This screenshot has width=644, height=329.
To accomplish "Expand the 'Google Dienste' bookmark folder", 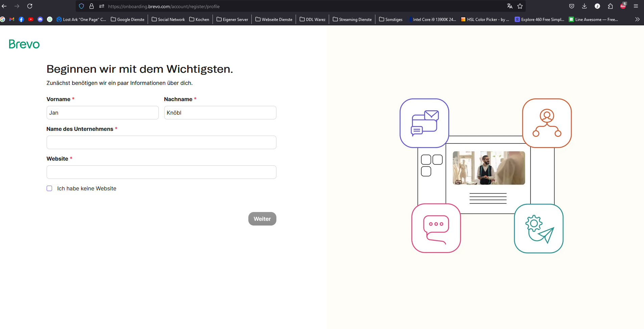I will point(128,19).
